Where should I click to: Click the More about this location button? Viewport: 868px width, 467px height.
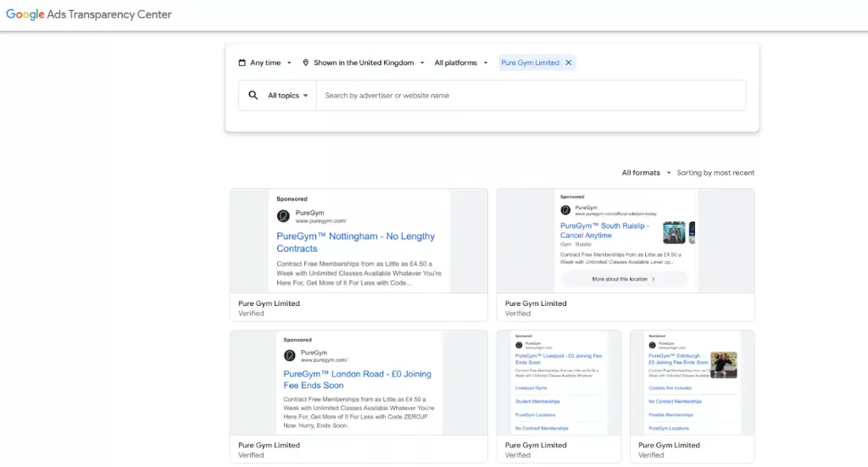tap(624, 279)
